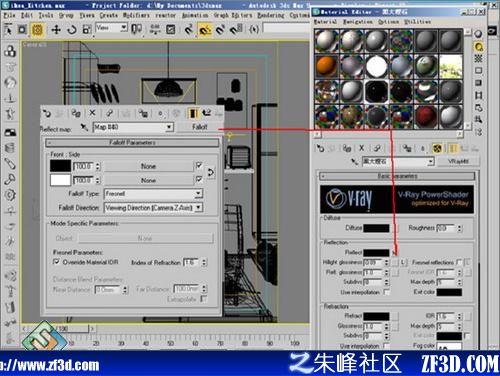500x376 pixels.
Task: Select the Move tool in main toolbar
Action: 56,30
